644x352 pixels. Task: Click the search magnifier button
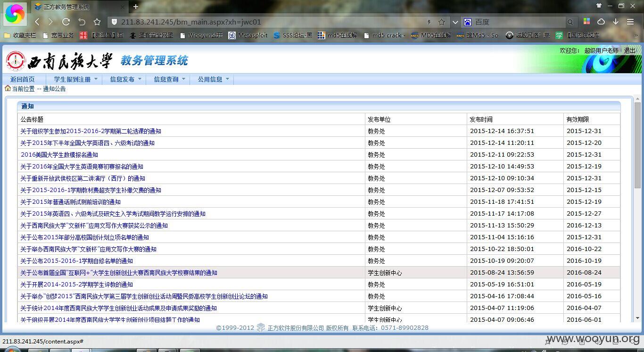[x=570, y=22]
